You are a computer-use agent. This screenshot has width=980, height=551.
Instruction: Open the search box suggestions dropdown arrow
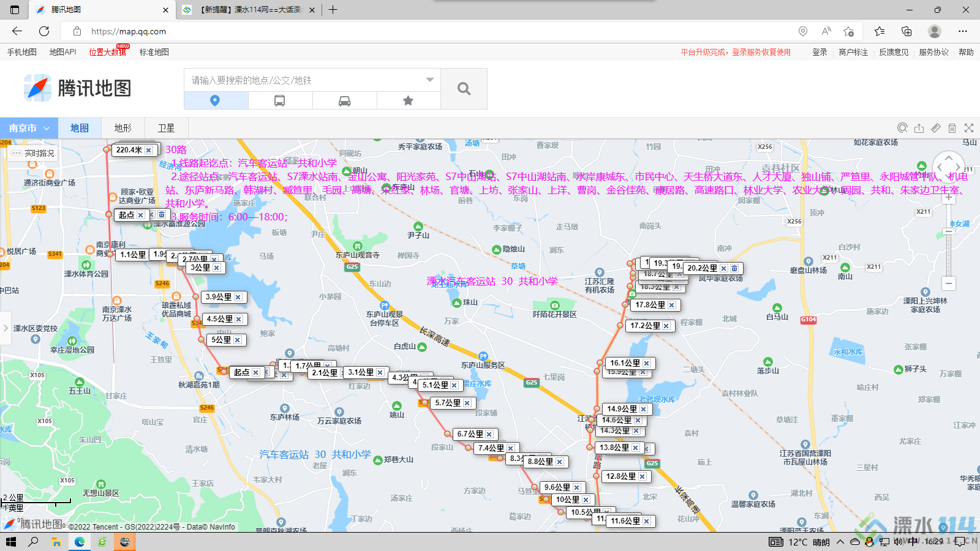point(430,80)
